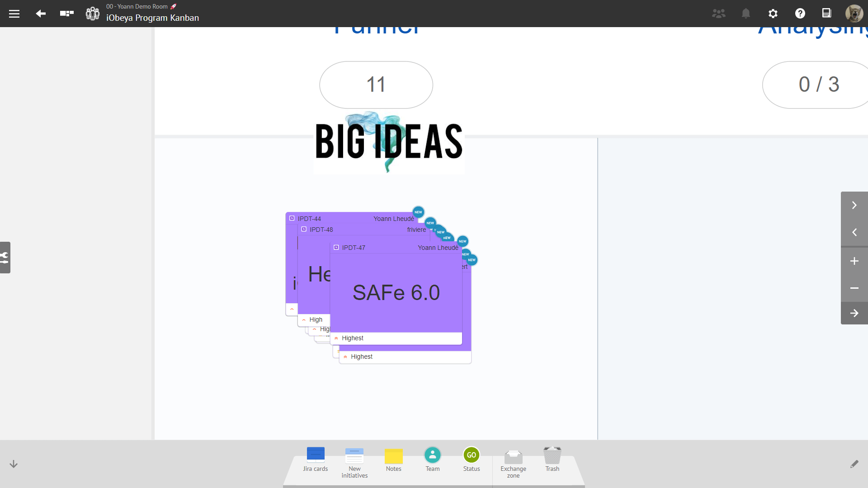Click friviere assignee on IPDT-48 card

(416, 230)
